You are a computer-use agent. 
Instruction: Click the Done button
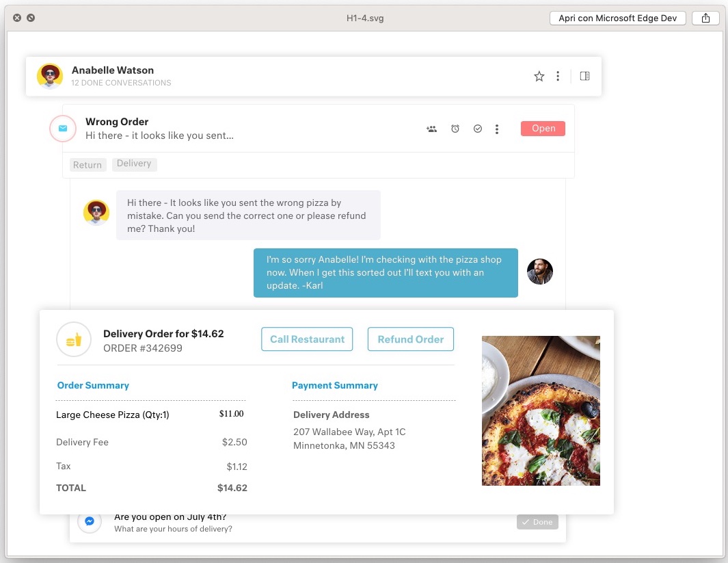(537, 522)
